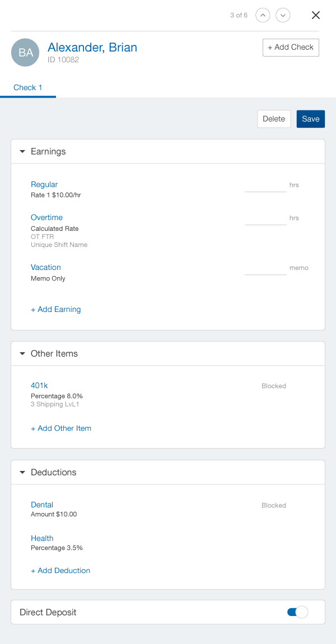This screenshot has height=644, width=336.
Task: Enter Overtime hours field
Action: point(265,218)
